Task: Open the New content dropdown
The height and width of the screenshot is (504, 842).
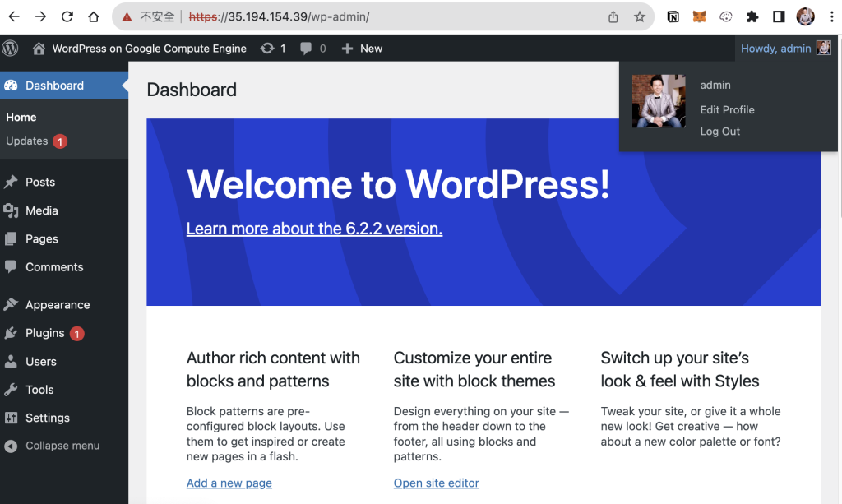Action: 362,49
